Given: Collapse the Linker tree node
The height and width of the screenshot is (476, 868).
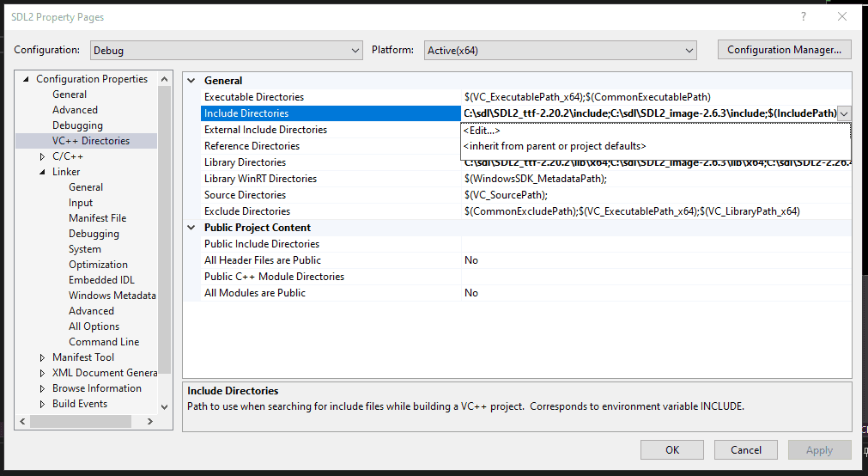Looking at the screenshot, I should coord(43,172).
